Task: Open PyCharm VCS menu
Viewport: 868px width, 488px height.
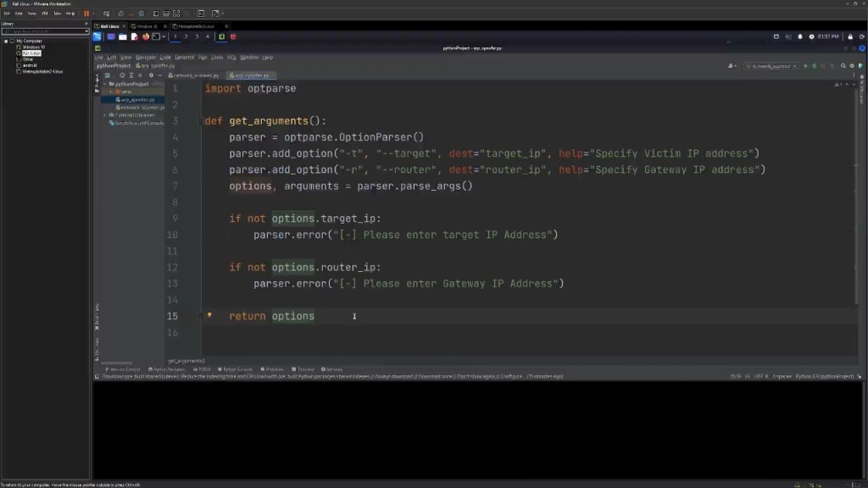Action: (231, 57)
